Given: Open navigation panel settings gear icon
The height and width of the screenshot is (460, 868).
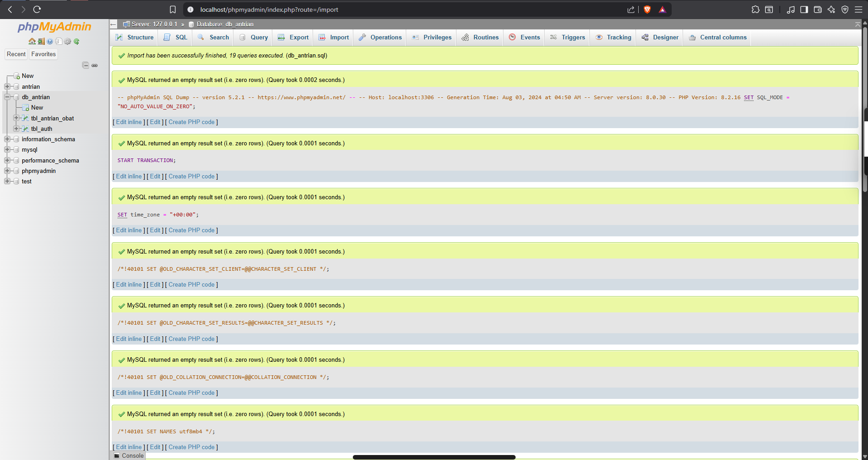Looking at the screenshot, I should 68,42.
